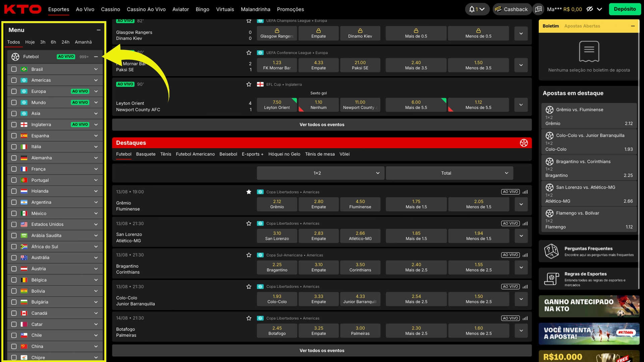
Task: Click the Brasil flag icon
Action: 24,69
